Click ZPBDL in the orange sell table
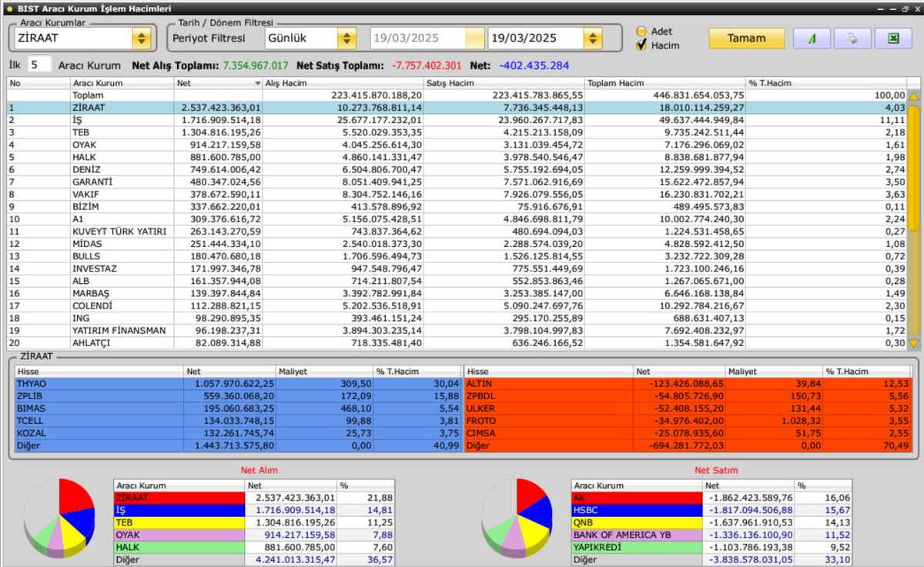The height and width of the screenshot is (567, 924). 480,396
